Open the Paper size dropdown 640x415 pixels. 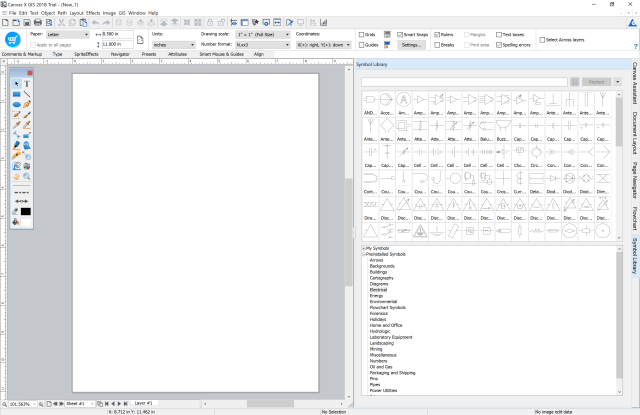(67, 35)
